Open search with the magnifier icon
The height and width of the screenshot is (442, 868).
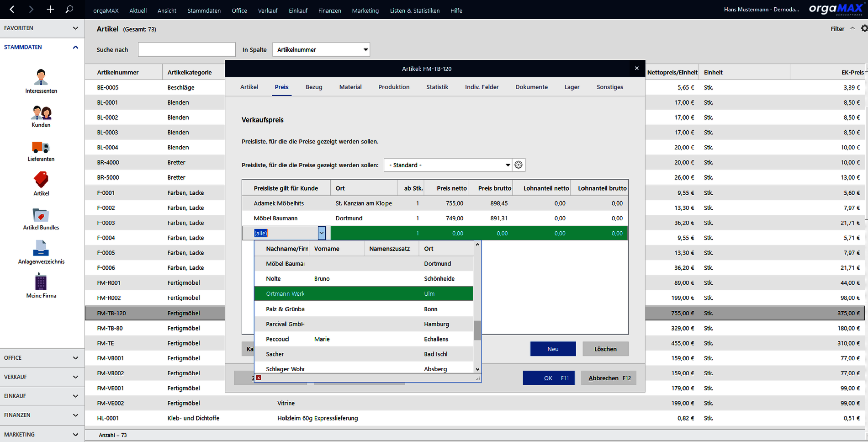69,9
